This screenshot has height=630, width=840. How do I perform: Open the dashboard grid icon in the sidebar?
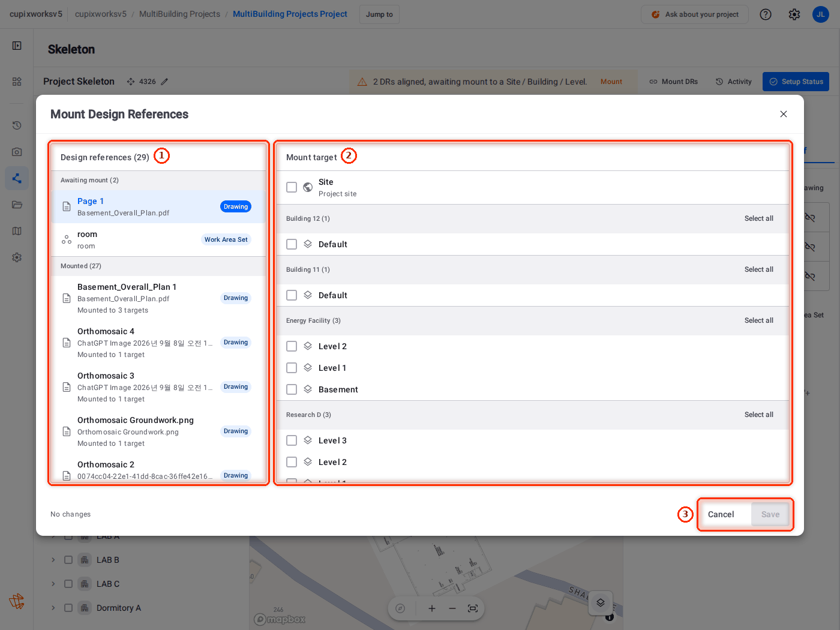point(17,82)
